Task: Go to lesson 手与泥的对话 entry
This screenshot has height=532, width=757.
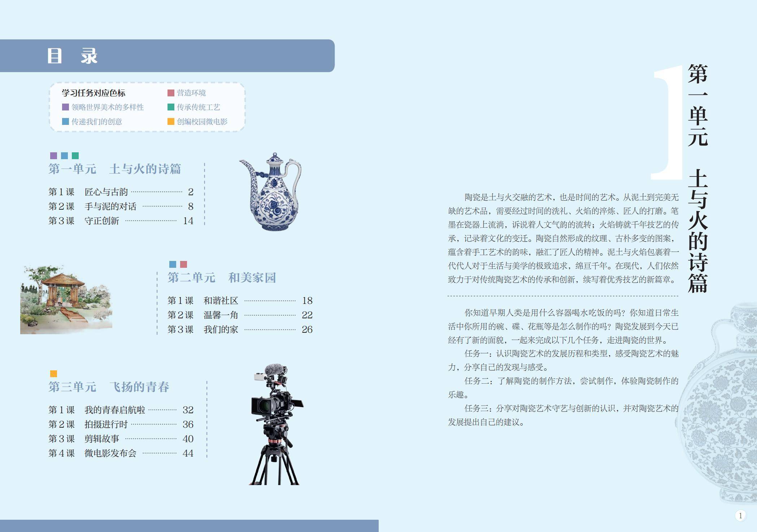Action: click(x=110, y=206)
